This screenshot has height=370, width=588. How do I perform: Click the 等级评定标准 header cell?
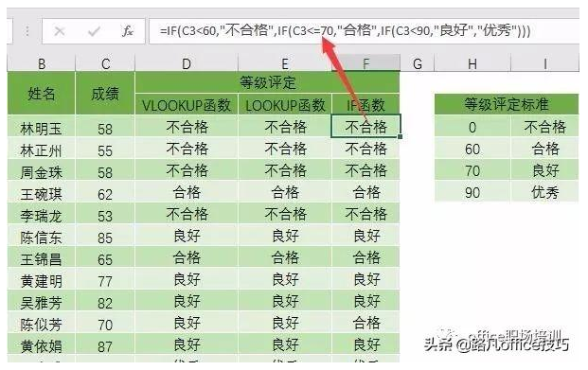(507, 104)
